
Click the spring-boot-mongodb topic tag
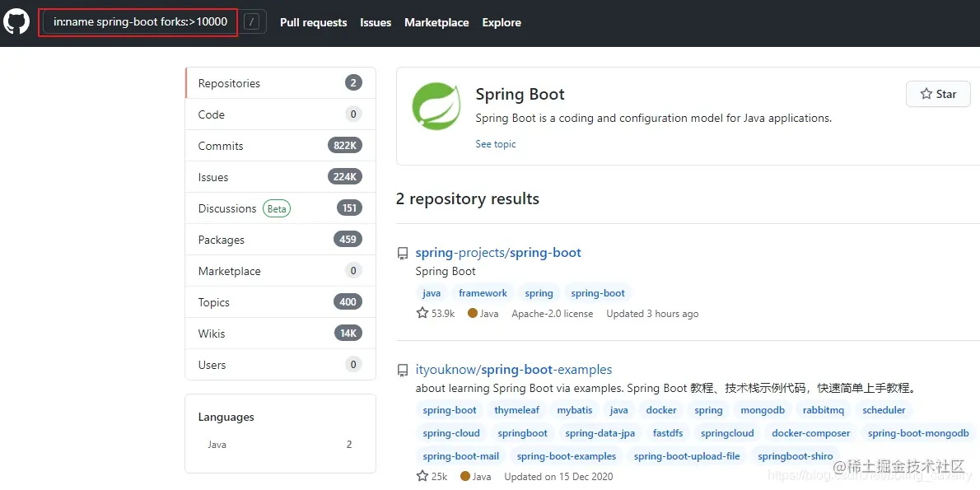[x=918, y=433]
